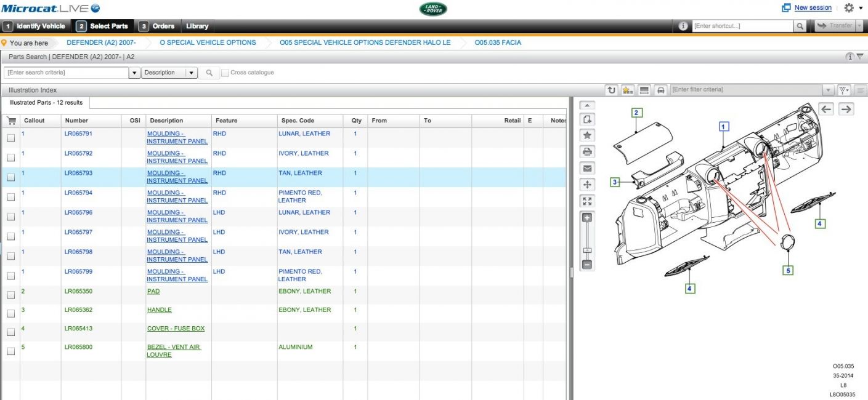Enable the Cross catalogue checkbox
Image resolution: width=868 pixels, height=400 pixels.
coord(225,73)
